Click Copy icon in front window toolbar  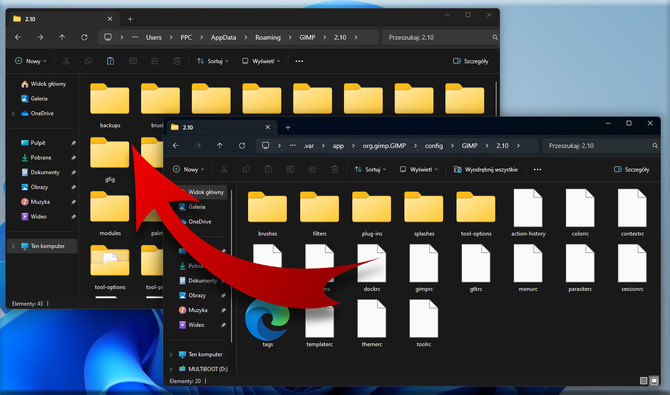246,169
